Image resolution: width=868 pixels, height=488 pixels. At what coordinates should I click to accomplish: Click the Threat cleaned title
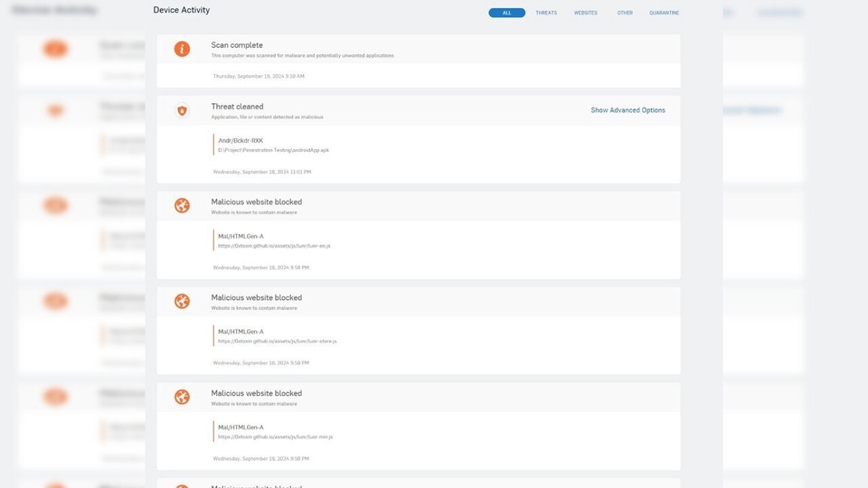237,107
